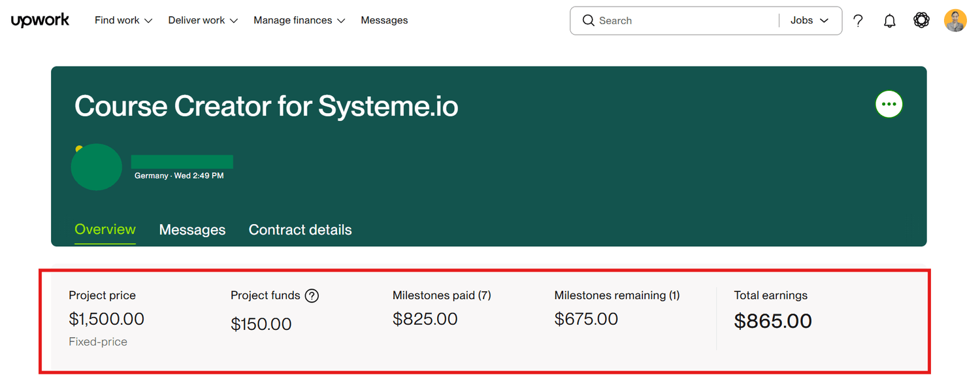The width and height of the screenshot is (980, 392).
Task: Select the Overview tab
Action: (x=105, y=229)
